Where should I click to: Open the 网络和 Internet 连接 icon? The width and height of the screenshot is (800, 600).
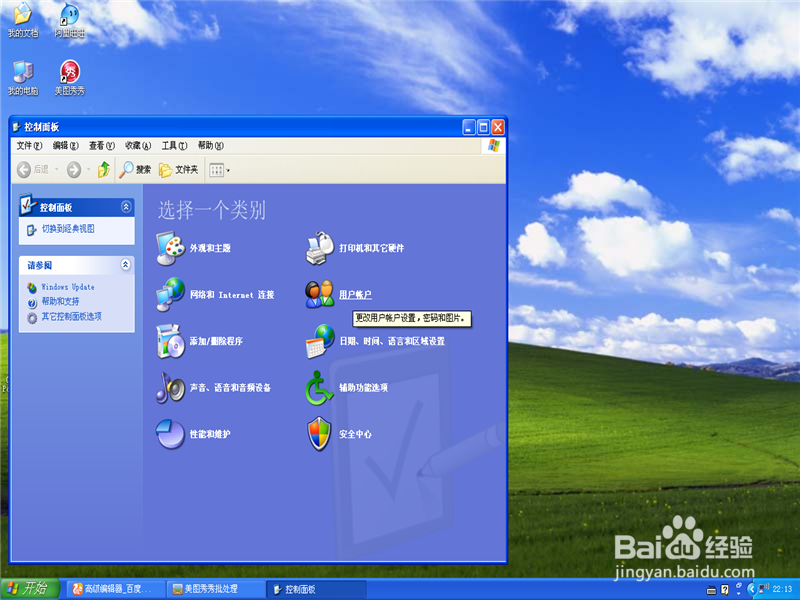click(x=170, y=294)
